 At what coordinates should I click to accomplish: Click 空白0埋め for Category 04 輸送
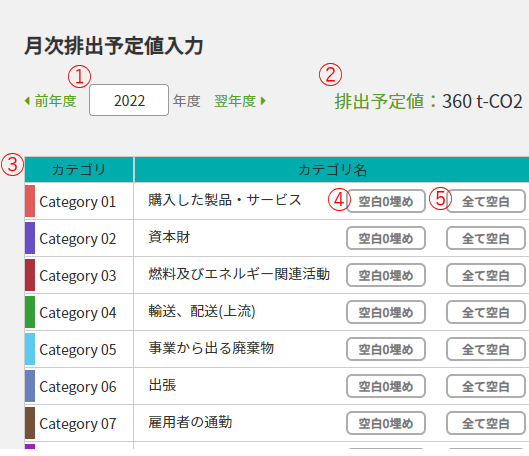pyautogui.click(x=386, y=313)
